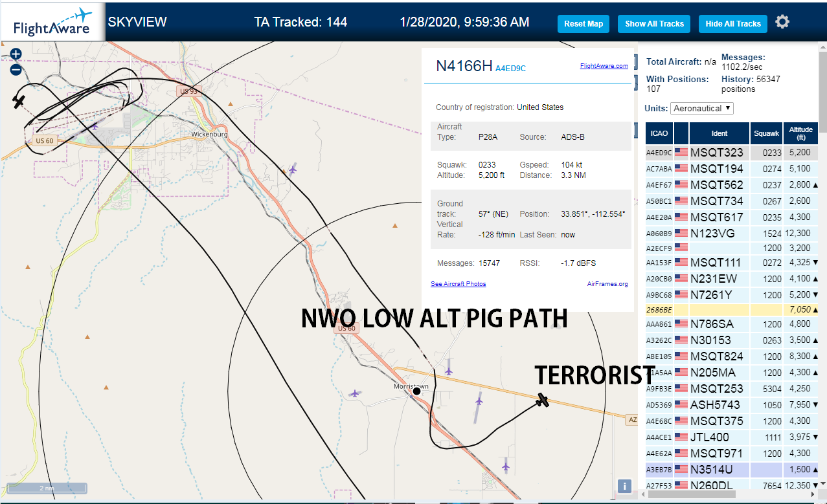Viewport: 827px width, 504px height.
Task: Select the MSQT111 aircraft row
Action: [x=732, y=263]
